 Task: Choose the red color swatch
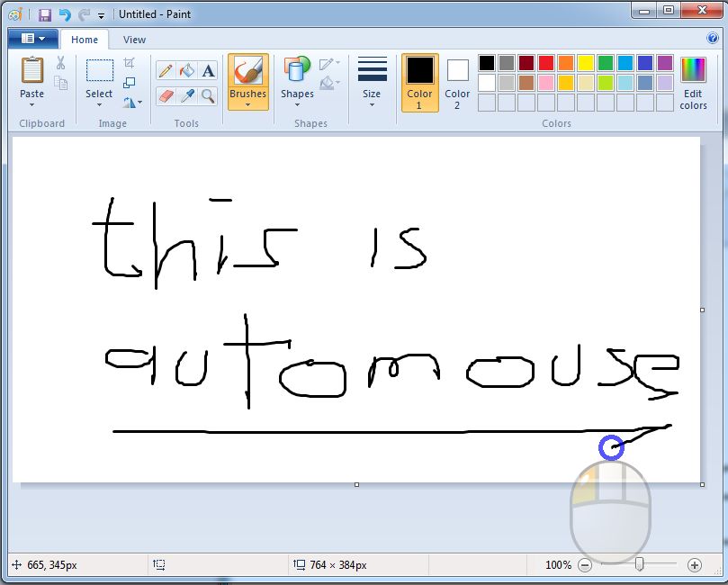pyautogui.click(x=546, y=63)
